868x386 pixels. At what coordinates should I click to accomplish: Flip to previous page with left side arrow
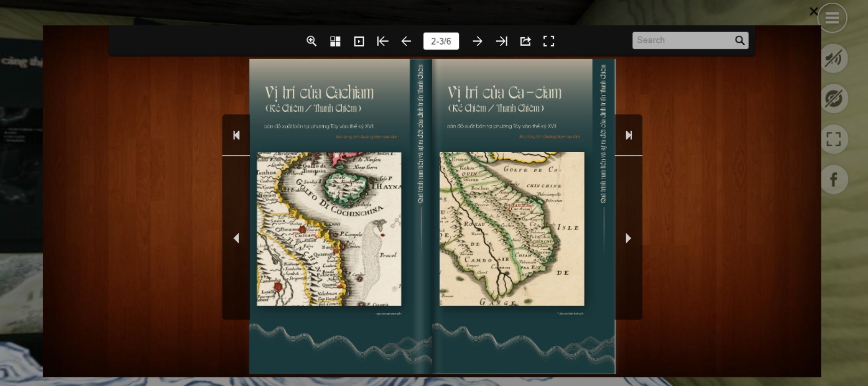[236, 238]
